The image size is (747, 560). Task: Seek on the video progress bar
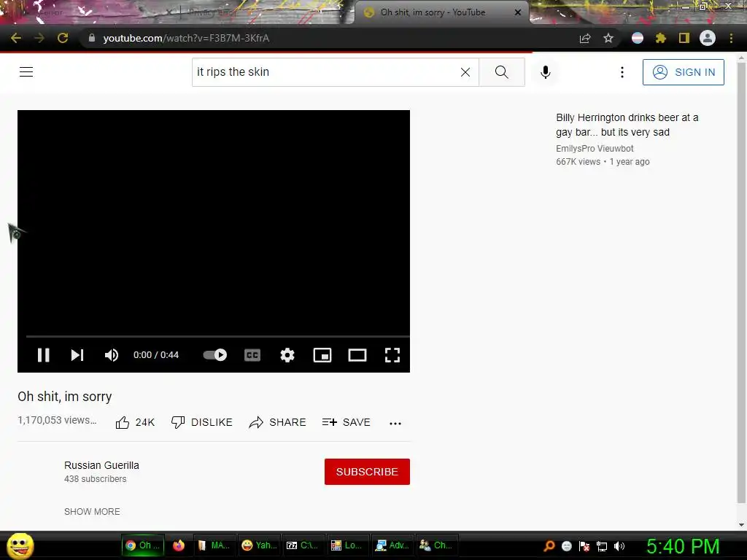click(217, 336)
